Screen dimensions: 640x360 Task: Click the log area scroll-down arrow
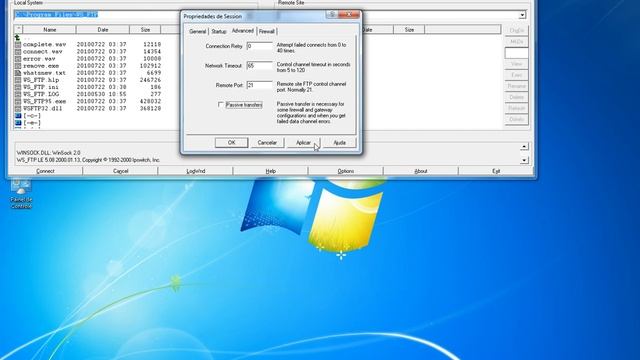coord(524,160)
